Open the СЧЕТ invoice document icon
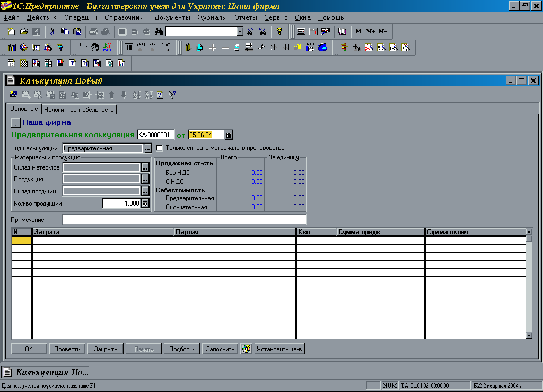The width and height of the screenshot is (543, 392). click(x=141, y=48)
